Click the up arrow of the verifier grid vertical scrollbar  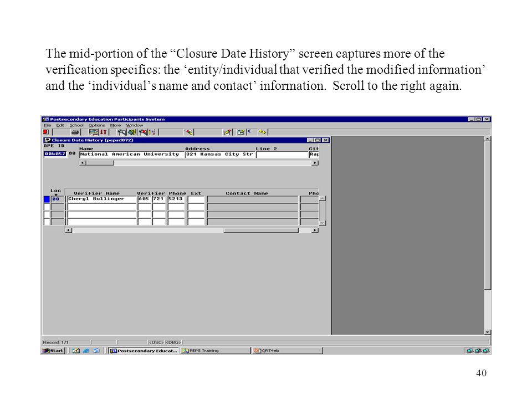click(323, 198)
